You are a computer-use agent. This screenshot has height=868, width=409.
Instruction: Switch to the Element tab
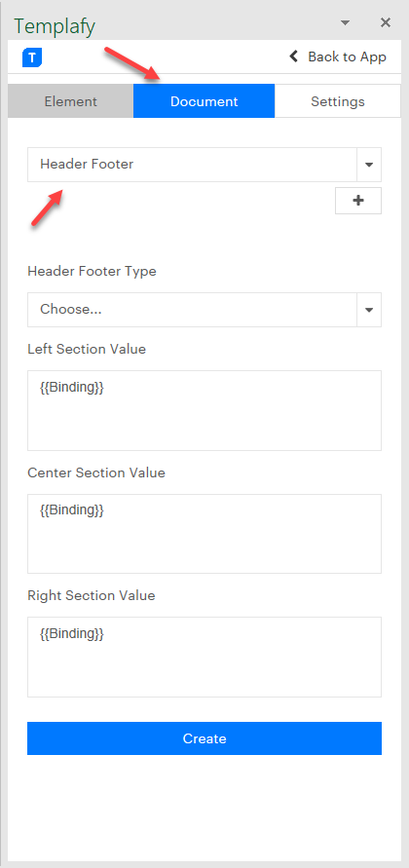pos(71,101)
